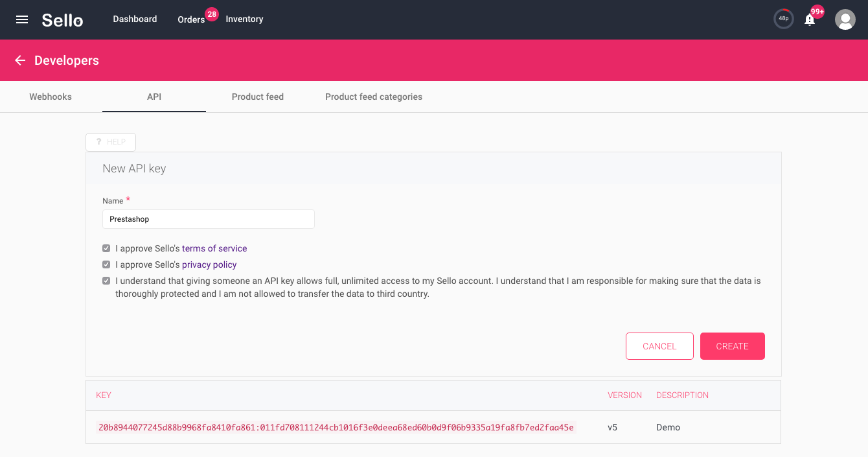Image resolution: width=868 pixels, height=457 pixels.
Task: Open the notifications bell
Action: pos(810,19)
